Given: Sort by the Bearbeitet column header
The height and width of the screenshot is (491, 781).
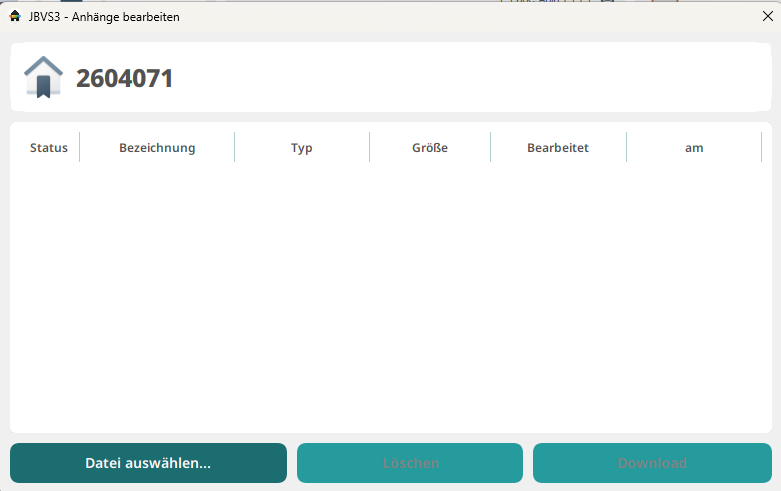Looking at the screenshot, I should click(x=558, y=148).
